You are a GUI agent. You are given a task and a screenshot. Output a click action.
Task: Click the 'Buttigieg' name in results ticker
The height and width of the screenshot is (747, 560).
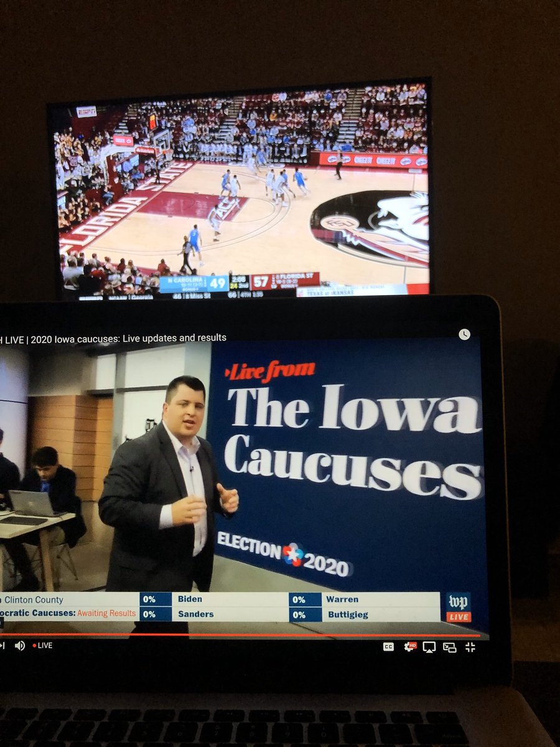tap(348, 614)
